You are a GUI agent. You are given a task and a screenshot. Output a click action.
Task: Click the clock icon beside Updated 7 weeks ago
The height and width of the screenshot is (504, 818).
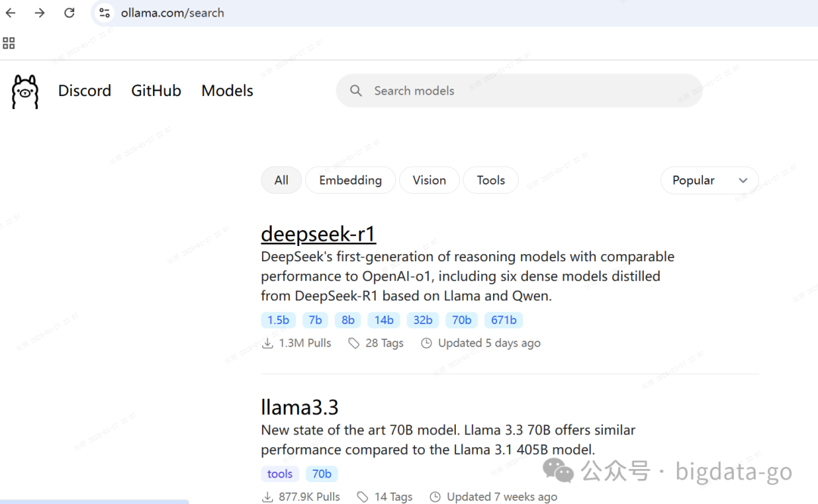point(435,496)
